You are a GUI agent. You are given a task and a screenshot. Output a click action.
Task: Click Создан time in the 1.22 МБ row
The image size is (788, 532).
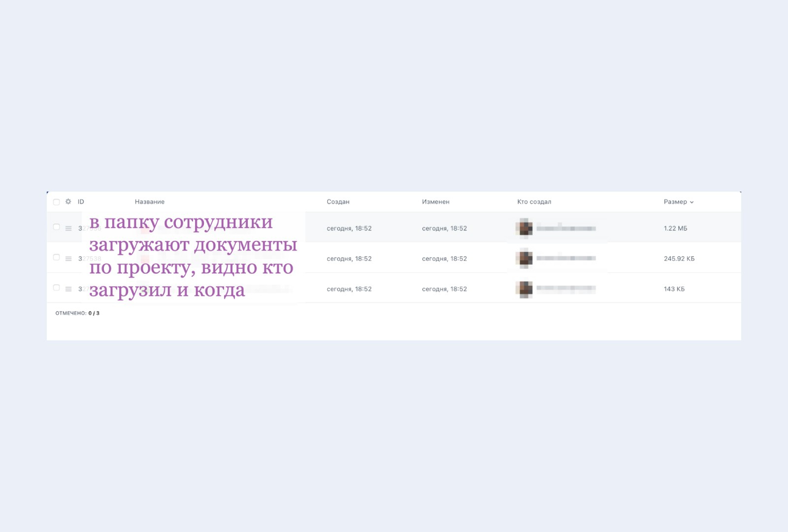pos(349,229)
